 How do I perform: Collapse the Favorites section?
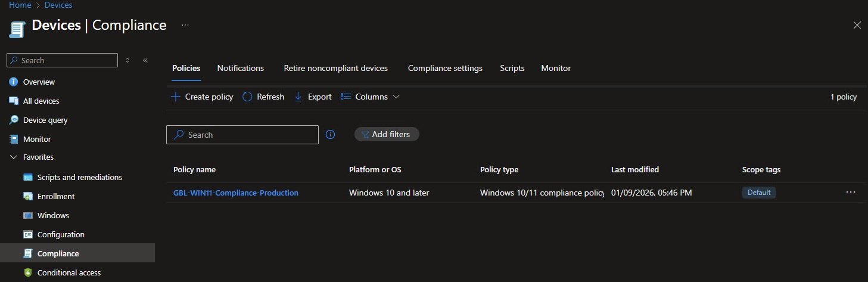pyautogui.click(x=14, y=157)
